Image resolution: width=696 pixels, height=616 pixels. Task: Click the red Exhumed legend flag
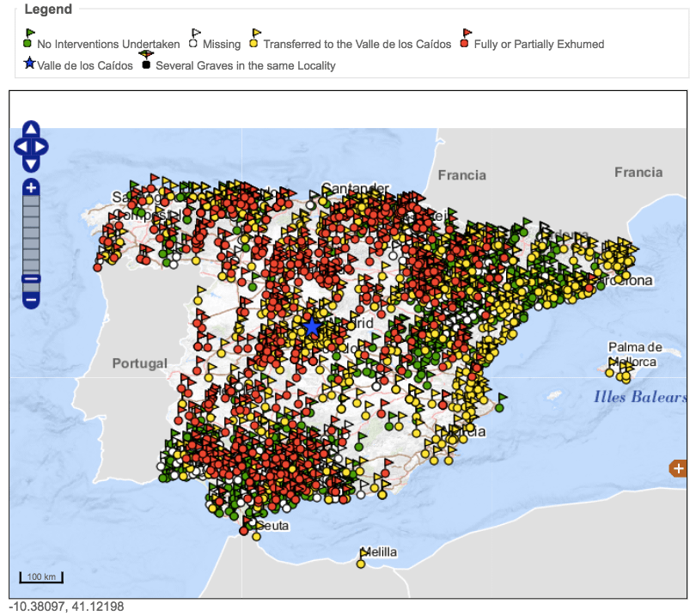click(x=466, y=39)
